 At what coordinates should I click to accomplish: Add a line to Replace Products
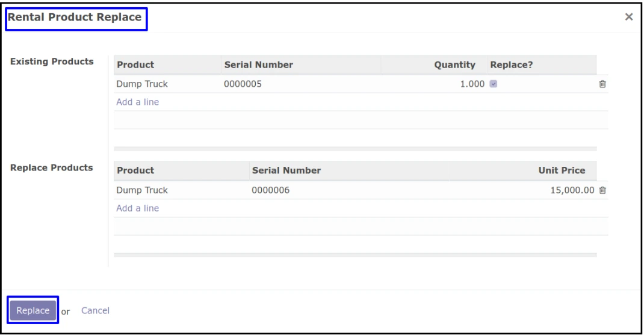(x=137, y=208)
